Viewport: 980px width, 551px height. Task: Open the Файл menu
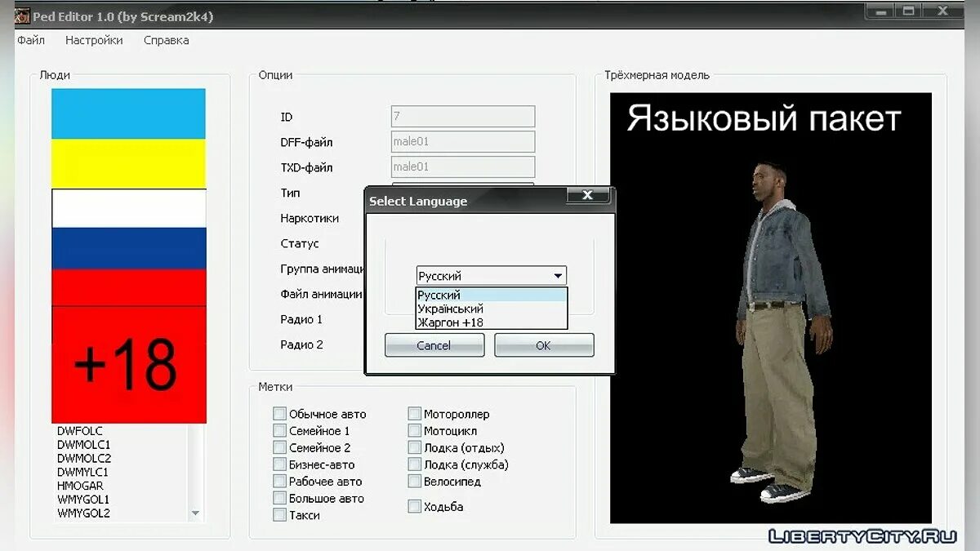point(30,39)
